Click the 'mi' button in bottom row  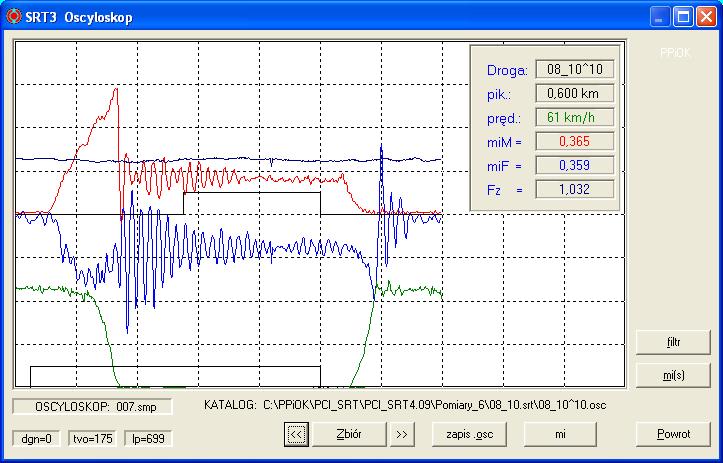click(560, 434)
